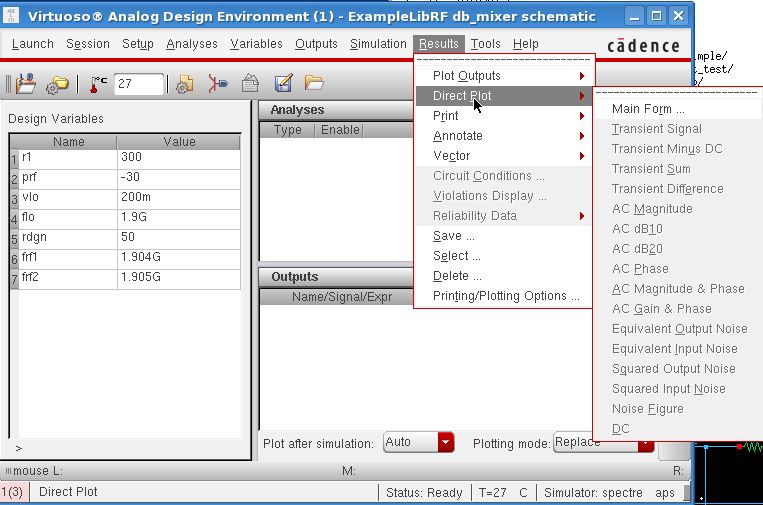
Task: Select the frf2 value 1.905G cell
Action: pyautogui.click(x=179, y=278)
